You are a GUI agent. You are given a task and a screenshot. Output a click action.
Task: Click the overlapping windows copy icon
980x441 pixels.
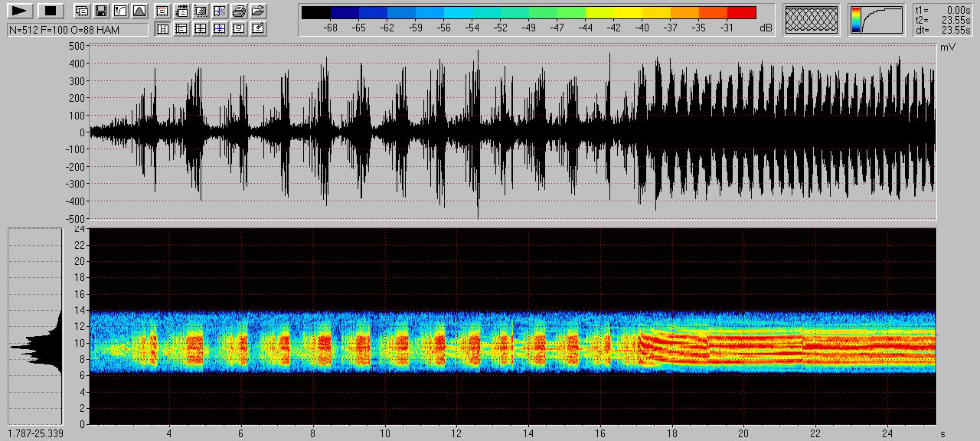pyautogui.click(x=81, y=11)
